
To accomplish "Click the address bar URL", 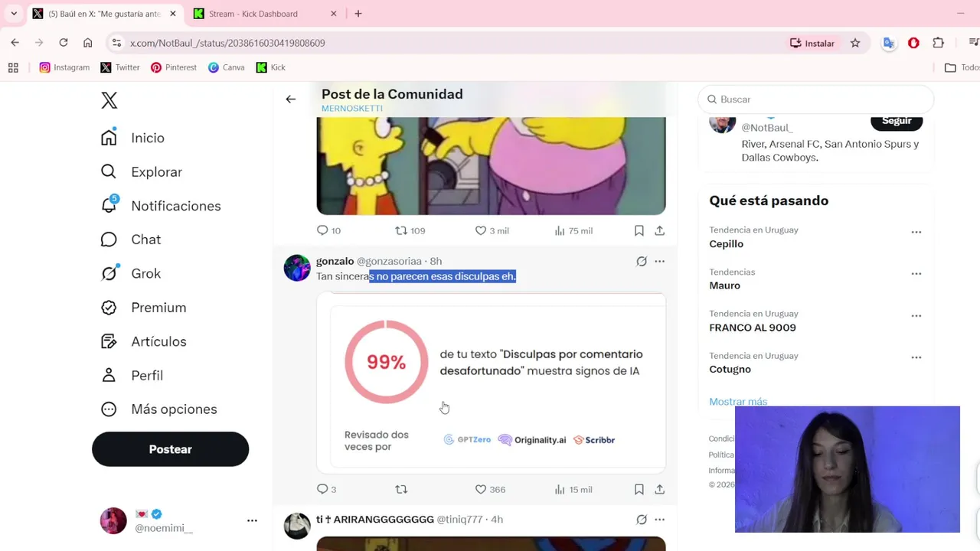I will click(227, 44).
